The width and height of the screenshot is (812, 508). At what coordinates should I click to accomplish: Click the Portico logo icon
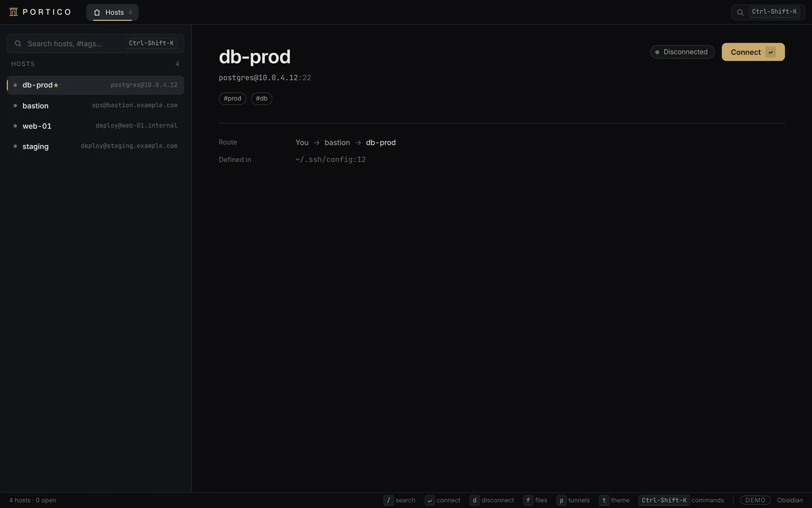14,12
